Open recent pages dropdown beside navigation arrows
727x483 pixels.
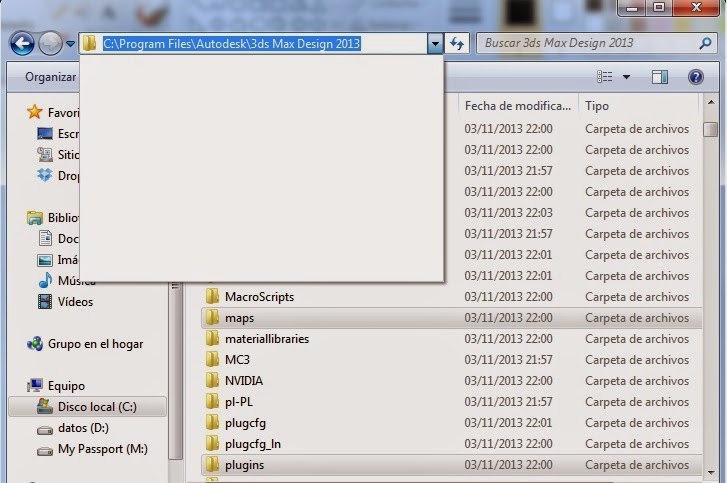click(x=70, y=44)
